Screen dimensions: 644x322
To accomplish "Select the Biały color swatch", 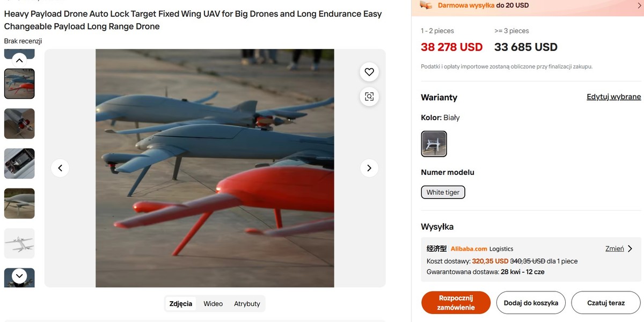I will (434, 143).
